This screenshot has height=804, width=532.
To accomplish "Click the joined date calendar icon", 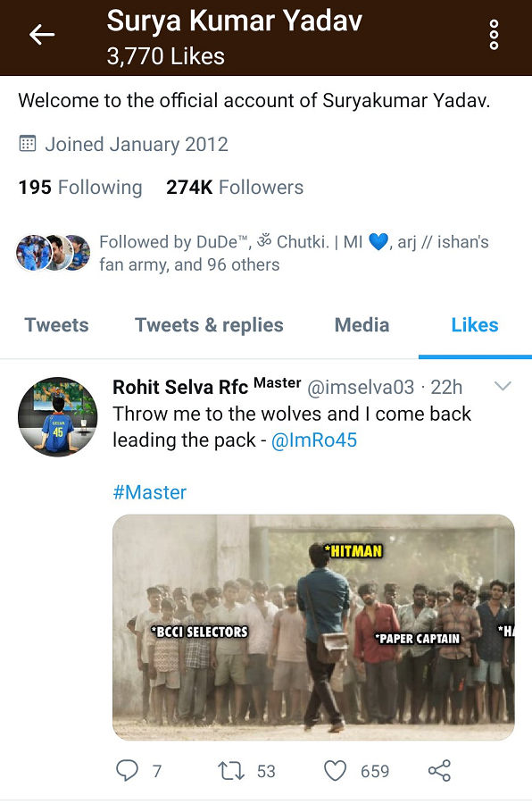I will (x=27, y=144).
